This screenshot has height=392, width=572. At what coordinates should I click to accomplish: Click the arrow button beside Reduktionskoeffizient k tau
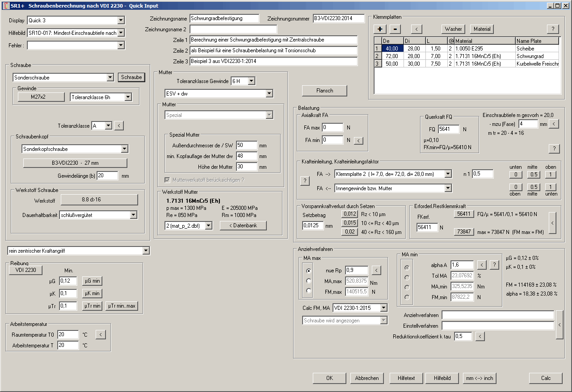coord(479,336)
